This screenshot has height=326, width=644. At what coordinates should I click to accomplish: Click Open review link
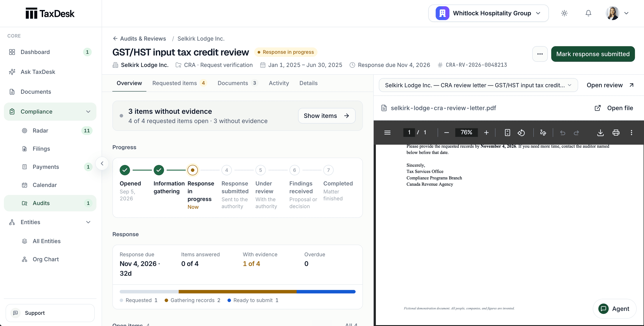click(x=610, y=85)
